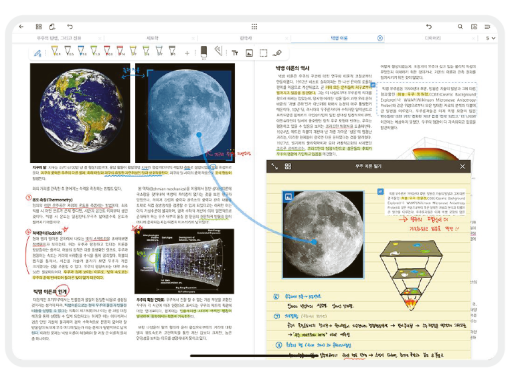Select the text box tool
The height and width of the screenshot is (382, 510).
point(235,53)
